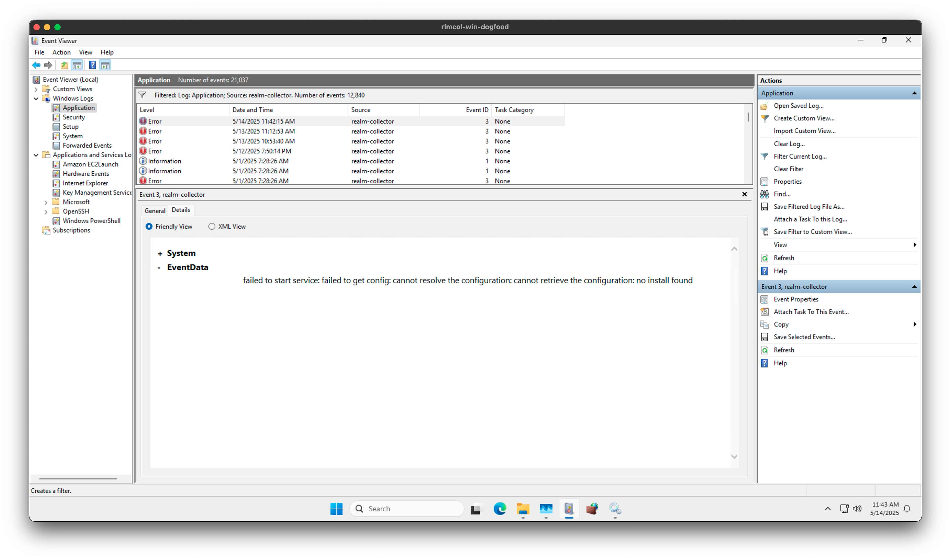
Task: Click the Open Saved Log folder icon
Action: click(x=764, y=106)
